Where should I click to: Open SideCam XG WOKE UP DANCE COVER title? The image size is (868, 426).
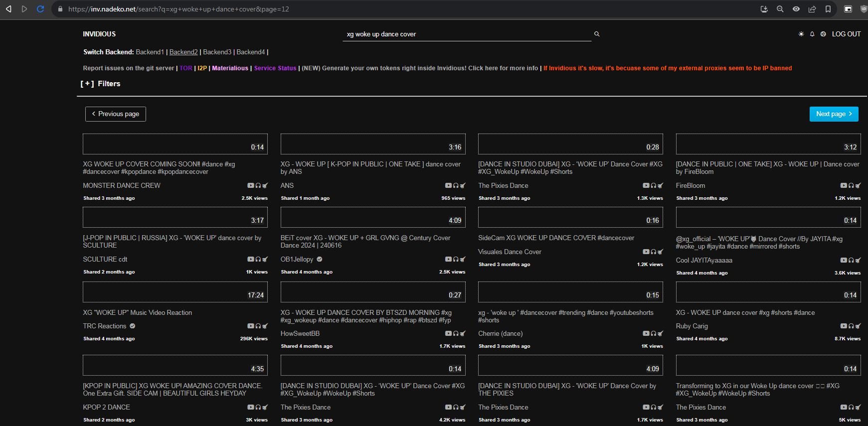click(556, 238)
